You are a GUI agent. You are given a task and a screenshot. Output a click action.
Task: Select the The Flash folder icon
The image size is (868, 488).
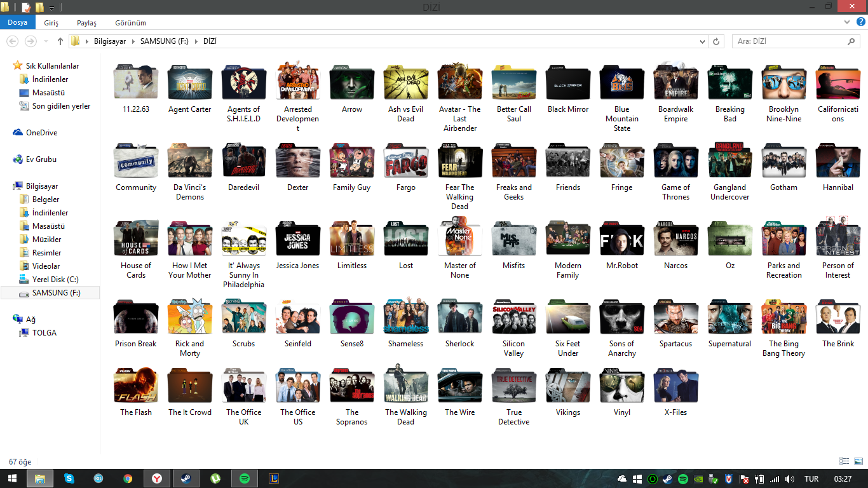pos(136,386)
